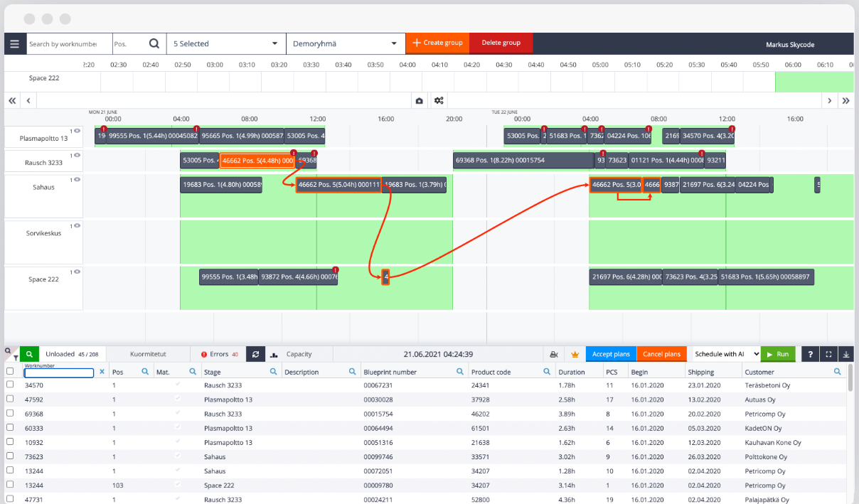Expand the Demoryhmä group dropdown
Viewport: 859px width, 504px height.
[345, 43]
